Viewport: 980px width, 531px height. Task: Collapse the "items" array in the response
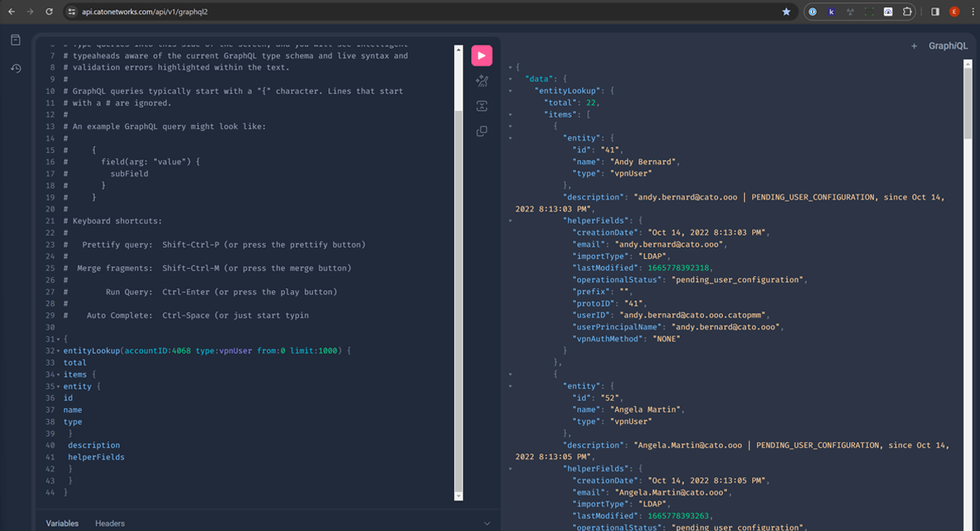tap(510, 114)
